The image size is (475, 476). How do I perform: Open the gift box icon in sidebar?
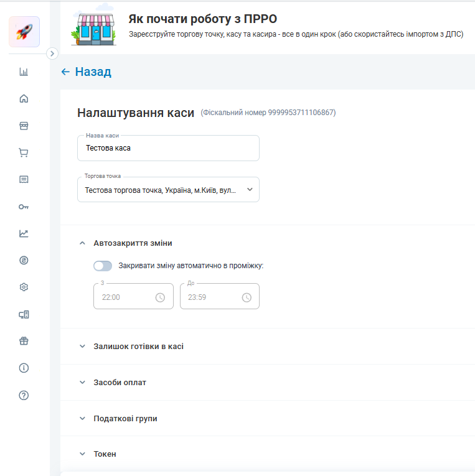tap(24, 341)
